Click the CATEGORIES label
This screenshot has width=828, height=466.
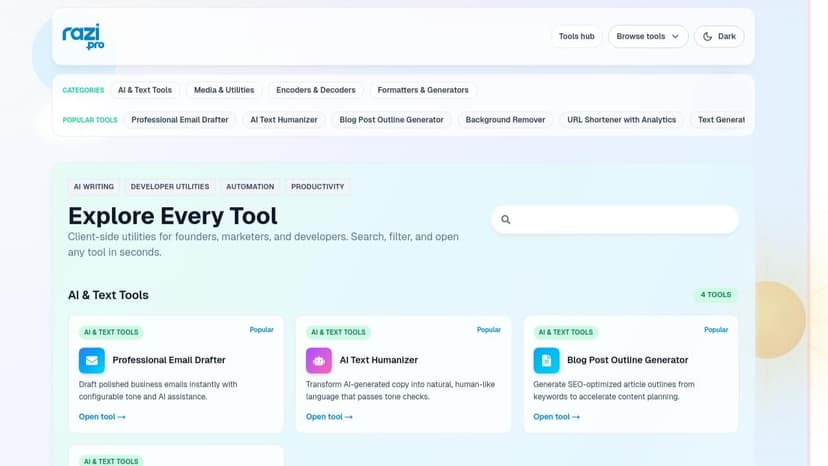(83, 90)
